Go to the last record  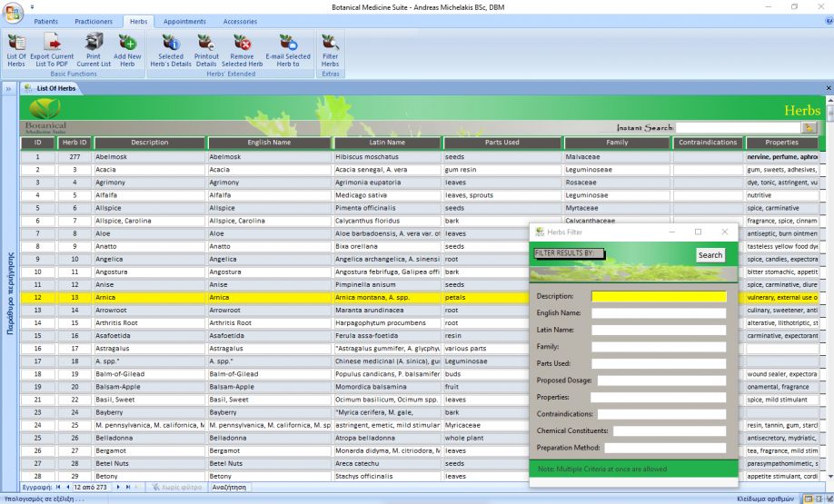point(128,487)
